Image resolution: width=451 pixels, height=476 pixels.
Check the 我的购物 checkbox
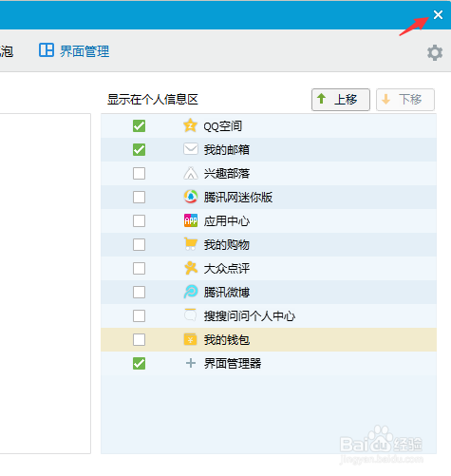(139, 244)
